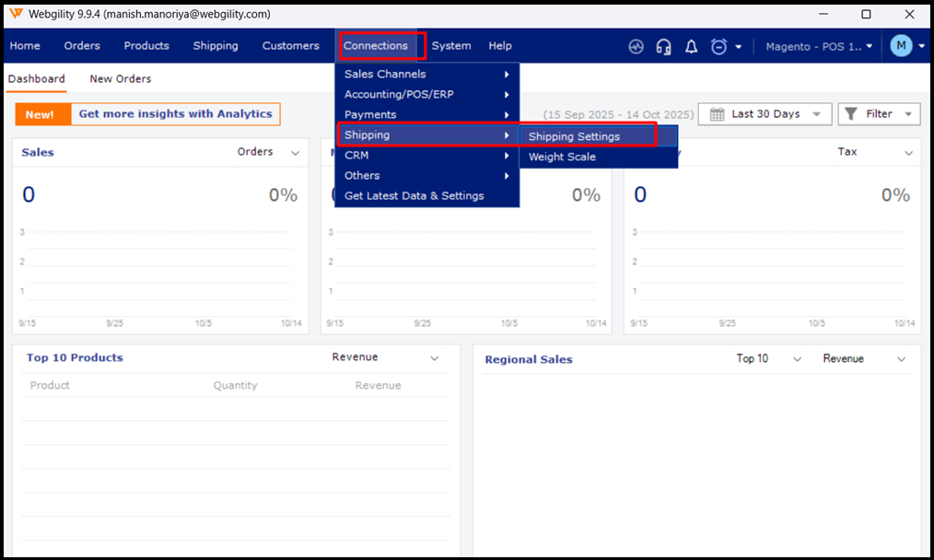
Task: Select Shipping Settings from submenu
Action: [x=574, y=136]
